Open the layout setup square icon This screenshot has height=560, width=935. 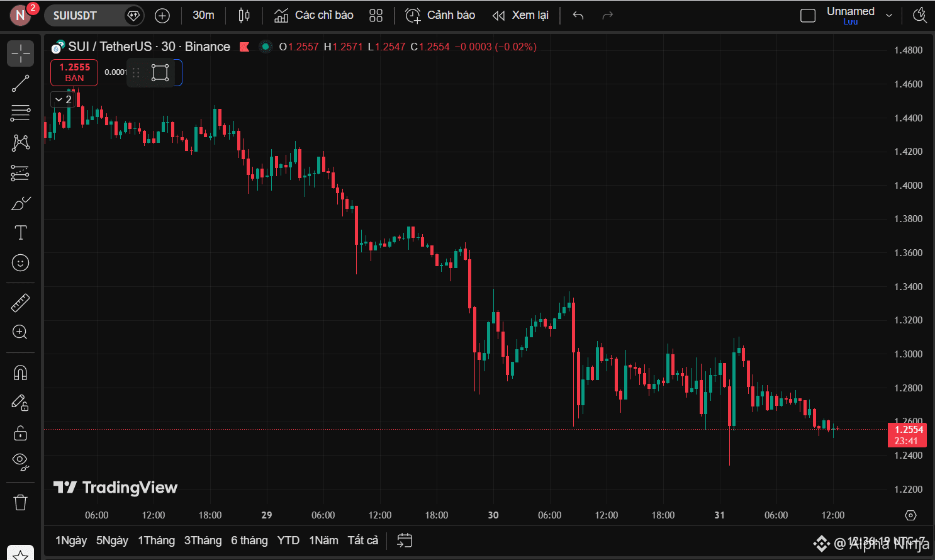pyautogui.click(x=808, y=16)
